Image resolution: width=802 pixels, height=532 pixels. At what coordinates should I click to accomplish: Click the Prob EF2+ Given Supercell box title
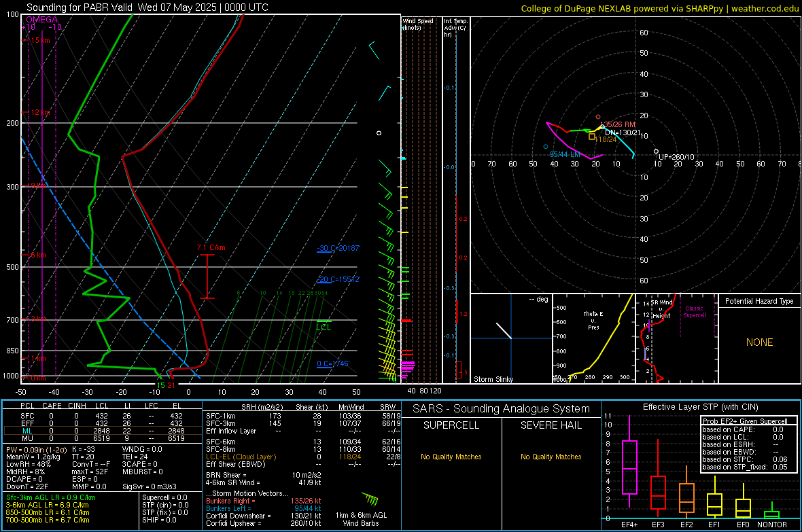click(745, 421)
